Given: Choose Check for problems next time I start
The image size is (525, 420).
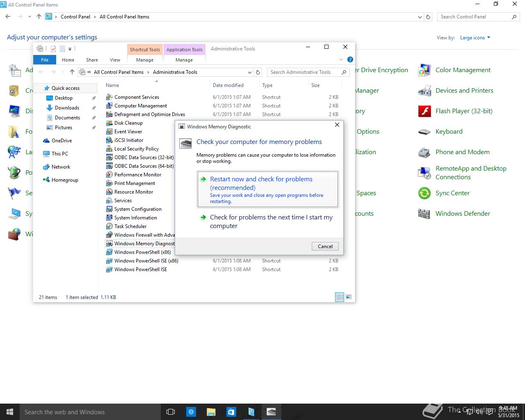Looking at the screenshot, I should tap(268, 221).
